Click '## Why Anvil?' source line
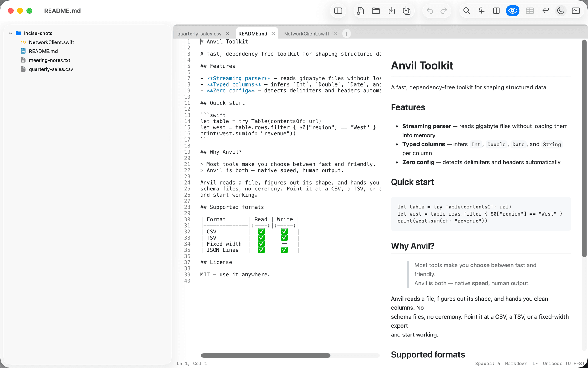This screenshot has width=588, height=368. point(221,152)
